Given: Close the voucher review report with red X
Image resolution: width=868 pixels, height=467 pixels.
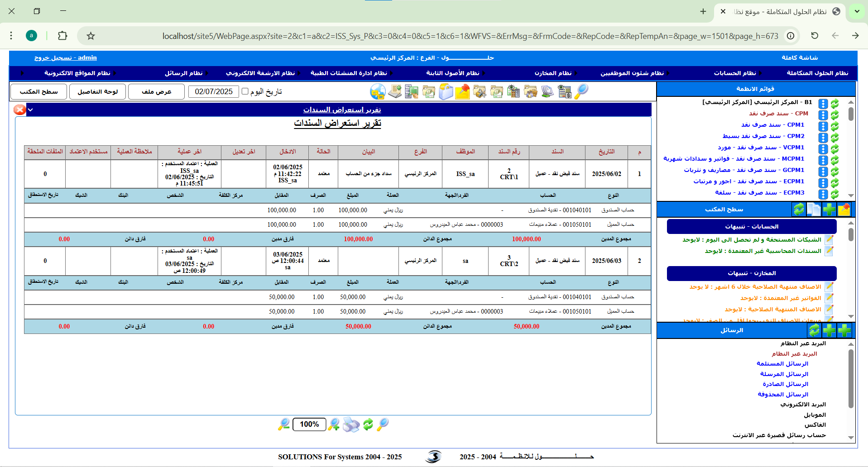Looking at the screenshot, I should coord(19,110).
